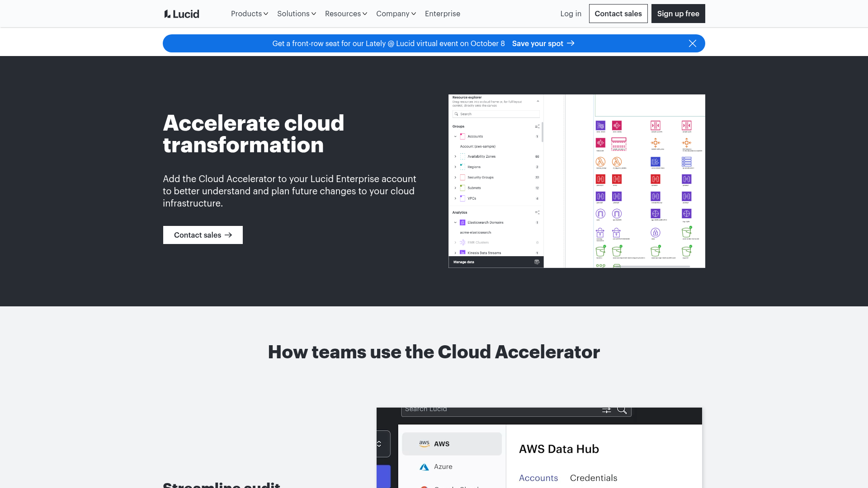Dismiss the Lately @ Lucid event banner
The width and height of the screenshot is (868, 488).
[x=692, y=43]
